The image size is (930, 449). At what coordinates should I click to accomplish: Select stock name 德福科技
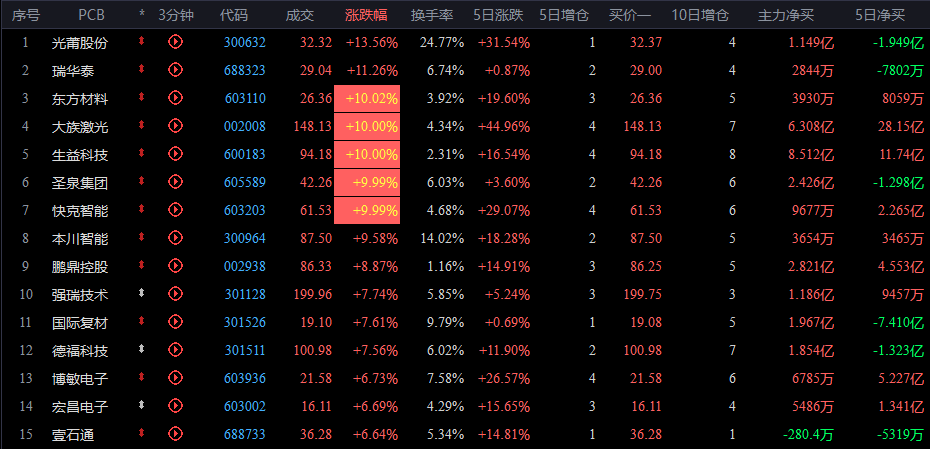tap(80, 351)
